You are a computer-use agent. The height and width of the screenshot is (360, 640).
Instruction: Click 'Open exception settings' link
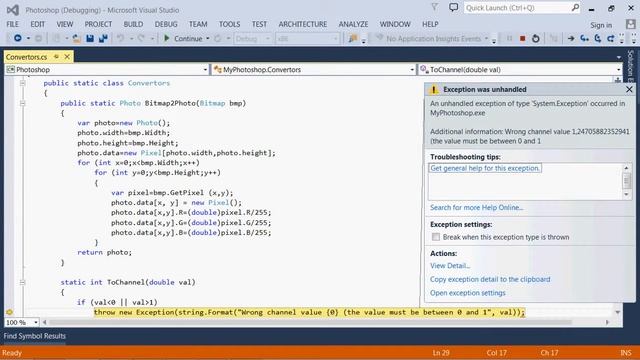pyautogui.click(x=468, y=293)
